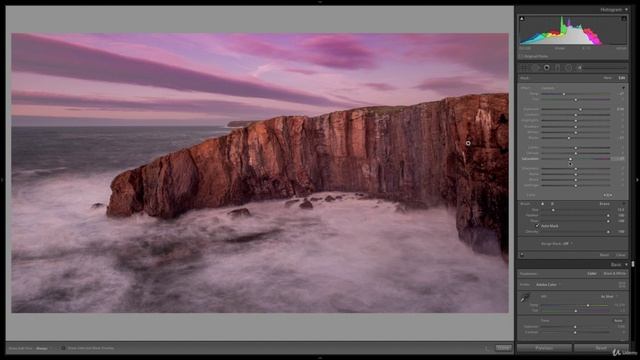The height and width of the screenshot is (360, 640).
Task: Toggle the Original Photo checkbox
Action: 521,56
